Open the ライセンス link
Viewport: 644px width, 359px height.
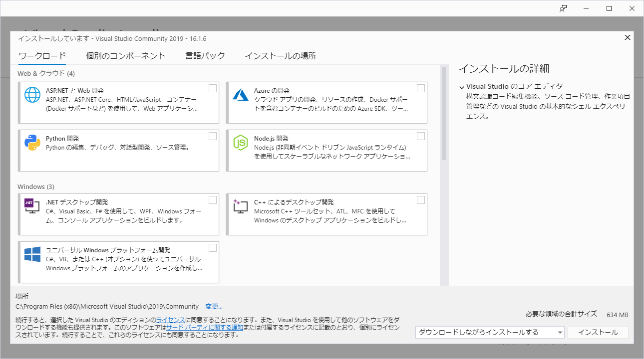(171, 320)
